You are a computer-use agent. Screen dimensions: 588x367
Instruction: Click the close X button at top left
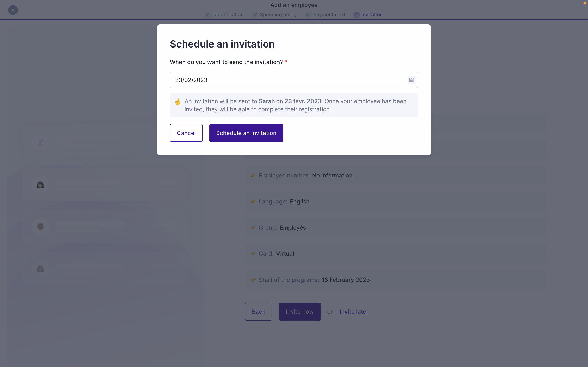pyautogui.click(x=13, y=10)
